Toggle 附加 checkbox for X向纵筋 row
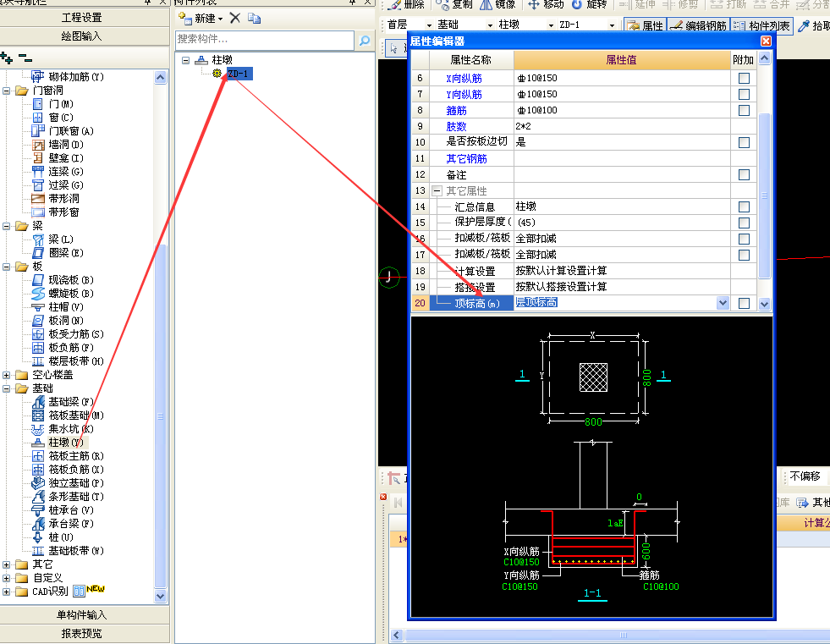This screenshot has width=830, height=644. pyautogui.click(x=744, y=79)
